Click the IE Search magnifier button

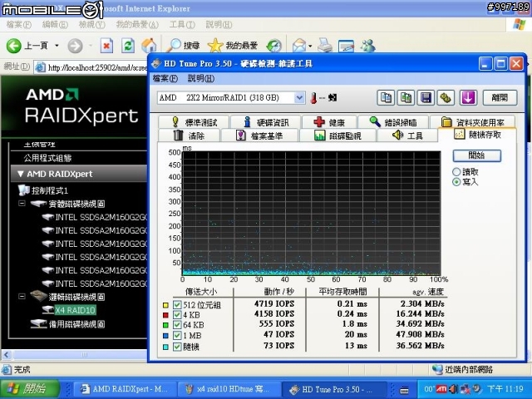tap(183, 46)
